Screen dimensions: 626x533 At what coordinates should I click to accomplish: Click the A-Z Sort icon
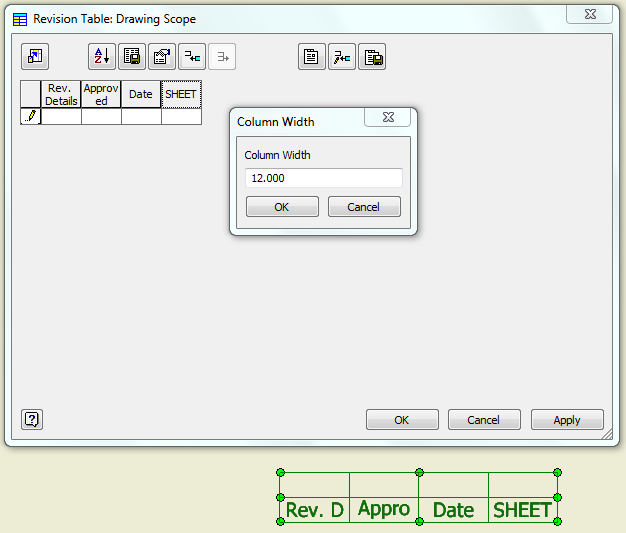[x=102, y=56]
